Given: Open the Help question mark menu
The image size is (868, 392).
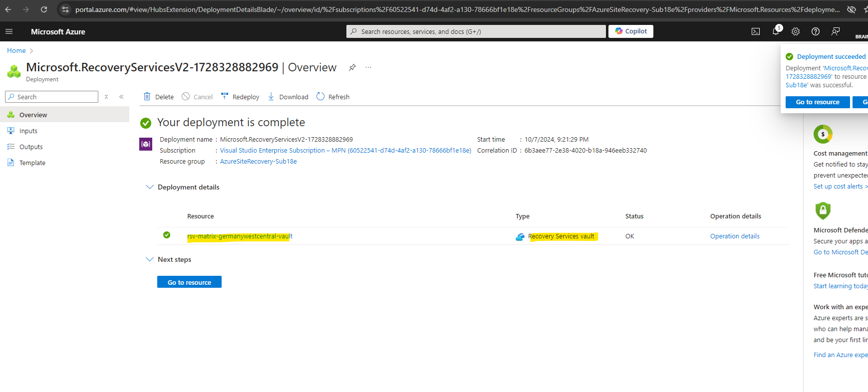Looking at the screenshot, I should pyautogui.click(x=816, y=31).
